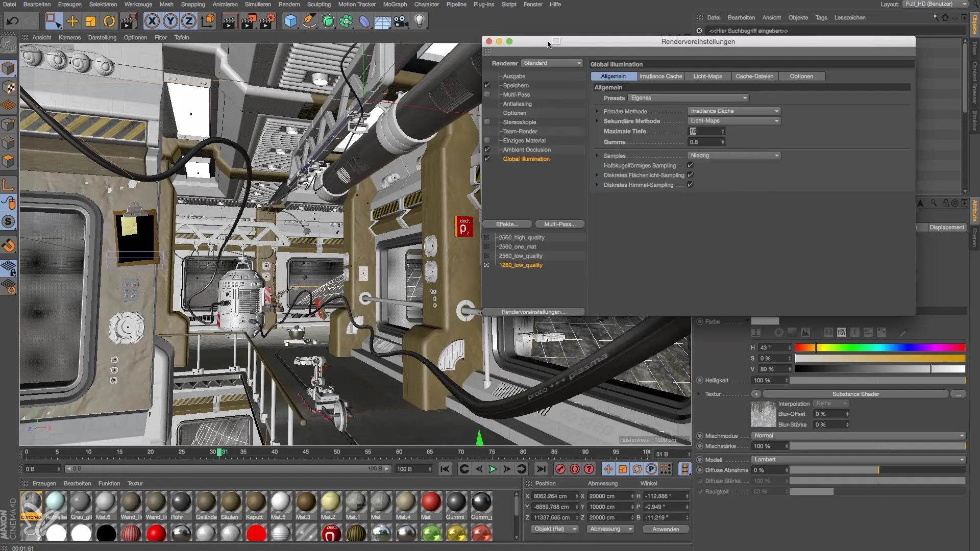Adjust the hue H slider
Screen dimensions: 980x551
coord(880,347)
